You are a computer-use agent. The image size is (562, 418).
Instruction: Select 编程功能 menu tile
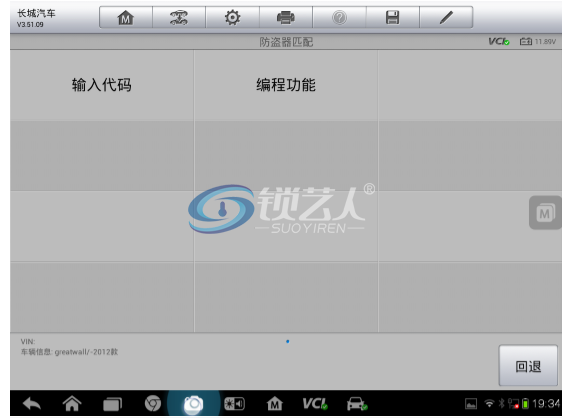coord(286,85)
